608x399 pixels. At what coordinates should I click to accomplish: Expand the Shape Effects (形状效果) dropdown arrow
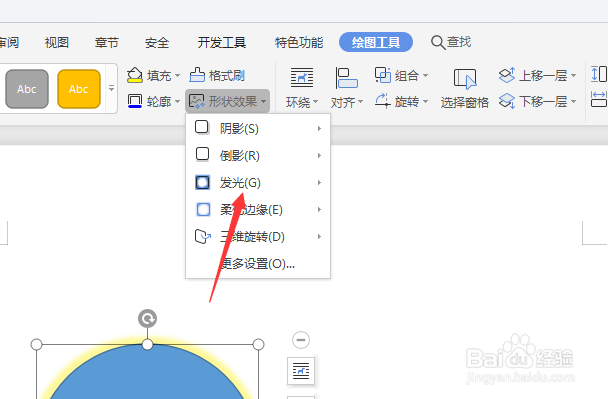pos(264,102)
